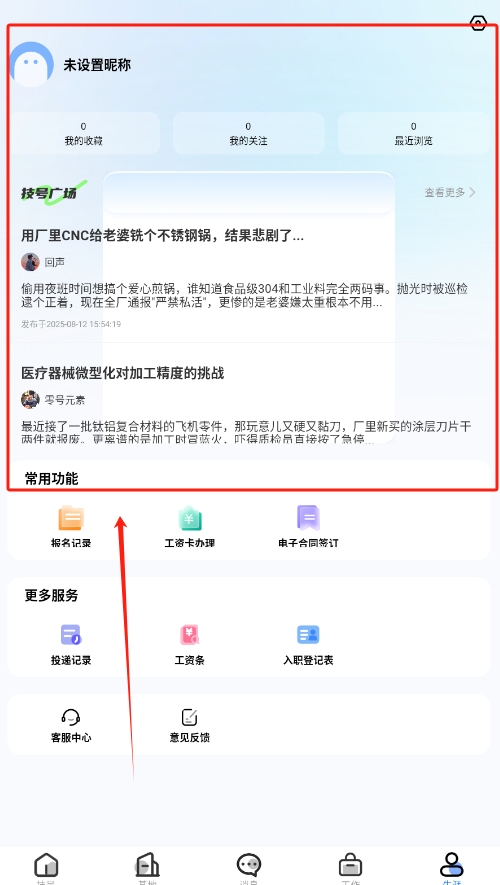
Task: Open 入职登记表 icon
Action: click(308, 635)
